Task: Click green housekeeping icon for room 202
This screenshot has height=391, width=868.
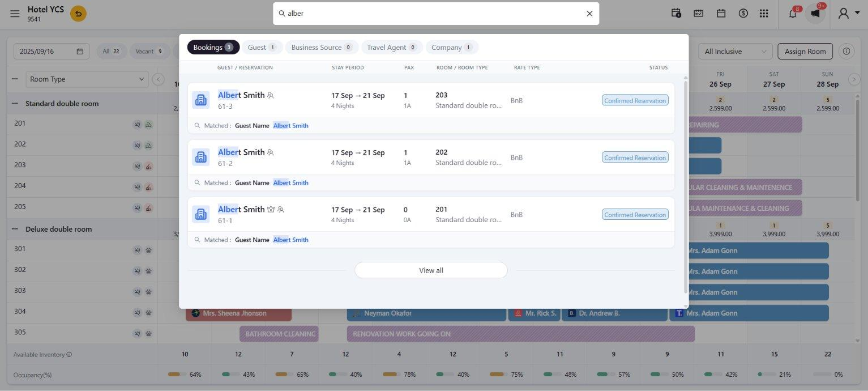Action: pos(148,146)
